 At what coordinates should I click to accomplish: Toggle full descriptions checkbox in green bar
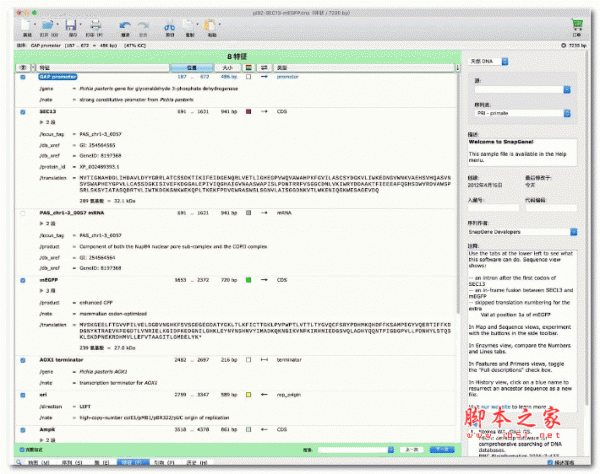[21, 450]
